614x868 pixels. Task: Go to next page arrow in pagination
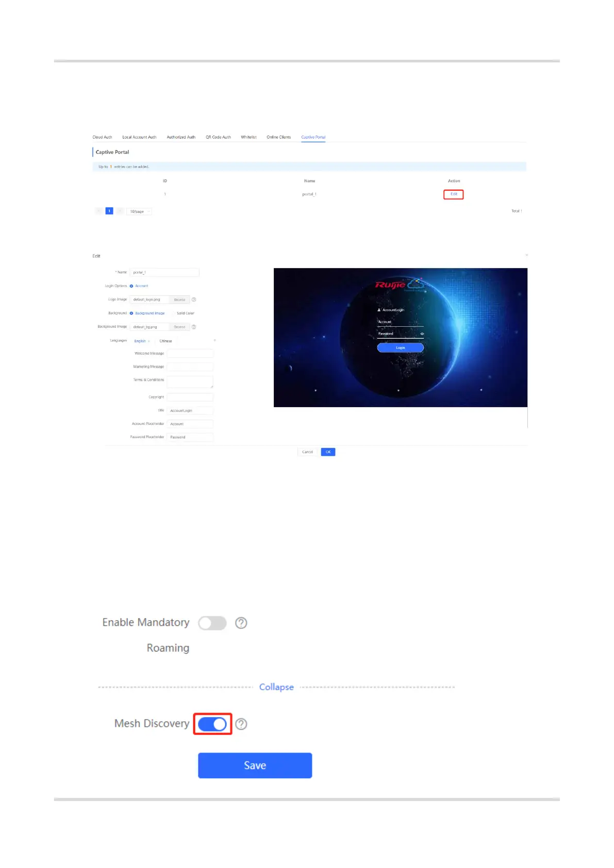coord(120,211)
